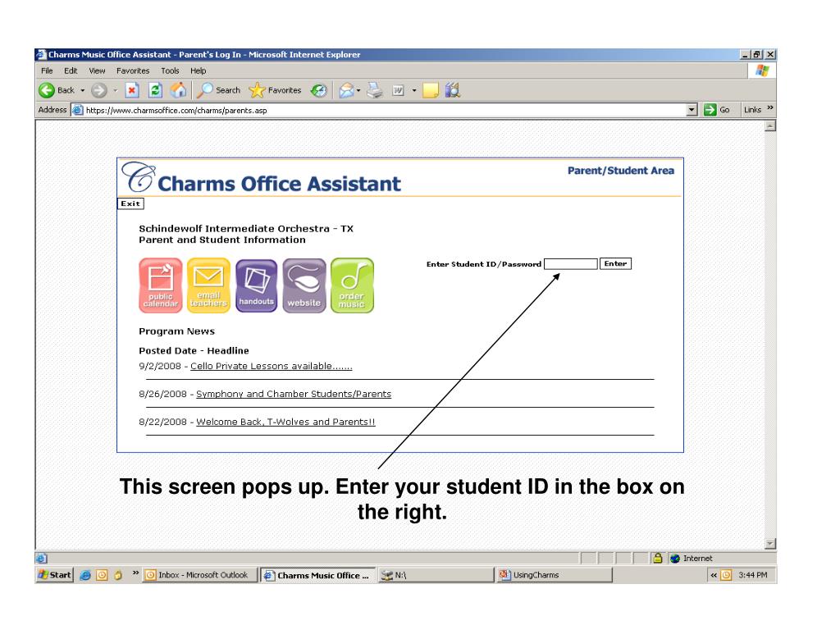Go Back with the green arrow
840x630 pixels.
coord(47,90)
